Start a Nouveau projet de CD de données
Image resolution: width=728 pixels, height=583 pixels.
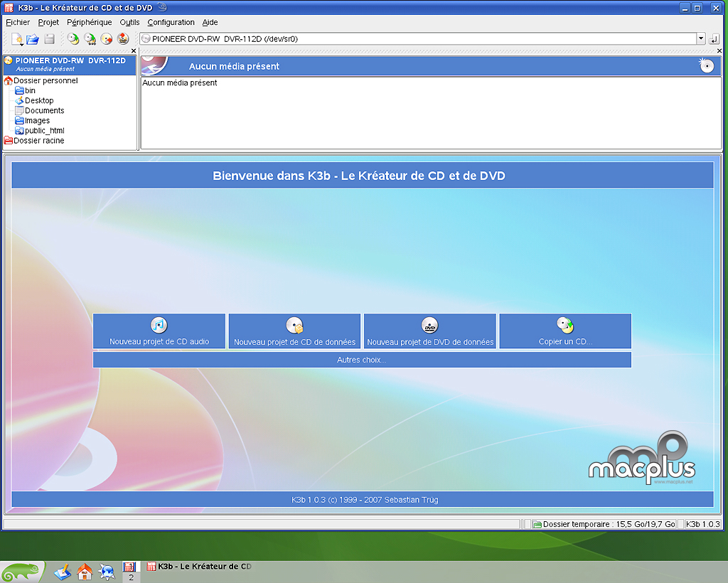pos(294,331)
